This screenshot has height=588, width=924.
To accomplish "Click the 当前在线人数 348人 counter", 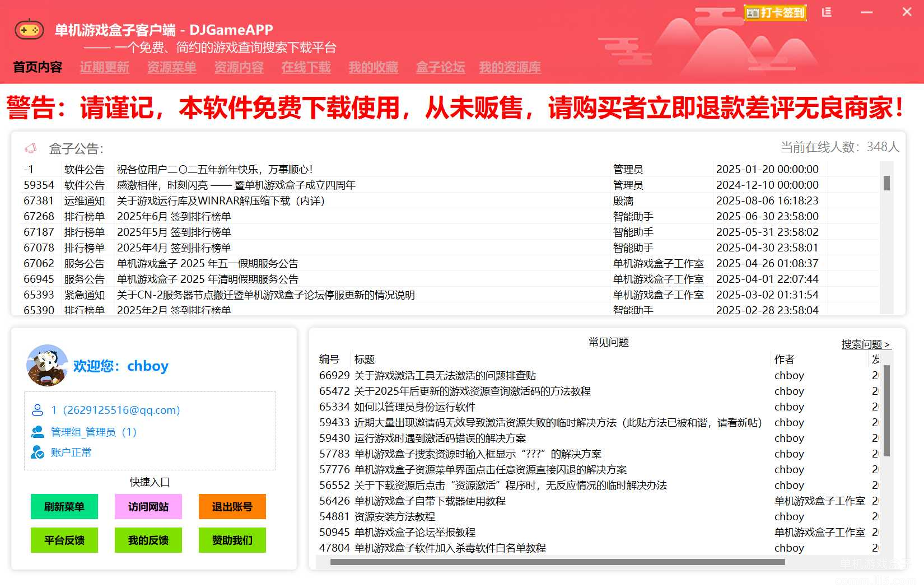I will tap(840, 147).
